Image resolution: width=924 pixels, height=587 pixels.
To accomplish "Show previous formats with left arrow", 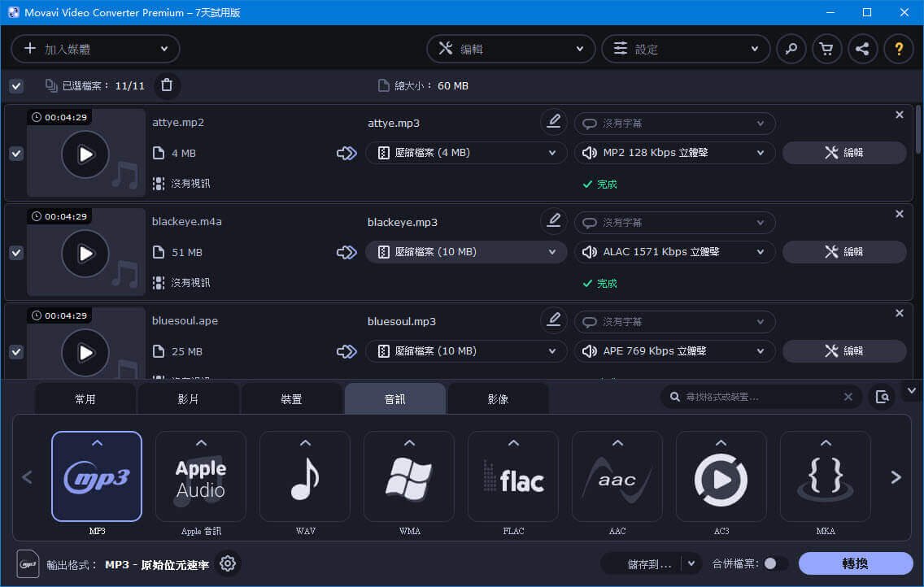I will click(x=27, y=477).
